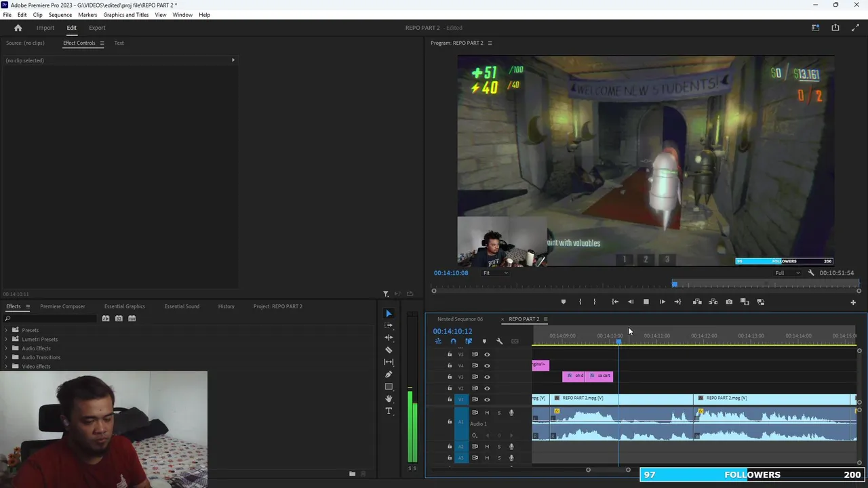Open the Sequence menu
868x488 pixels.
[60, 15]
